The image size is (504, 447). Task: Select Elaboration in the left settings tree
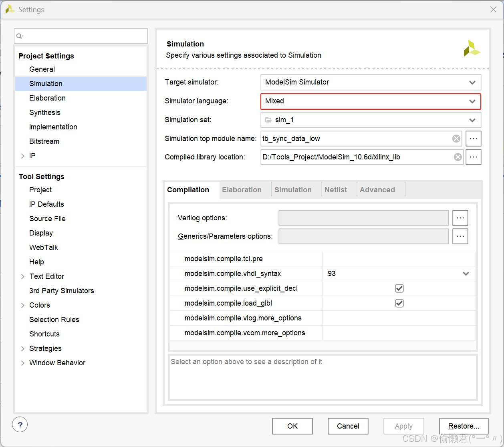point(47,98)
